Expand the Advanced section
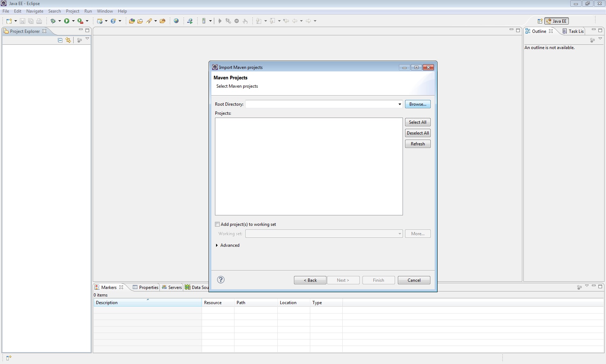This screenshot has height=364, width=606. 217,245
